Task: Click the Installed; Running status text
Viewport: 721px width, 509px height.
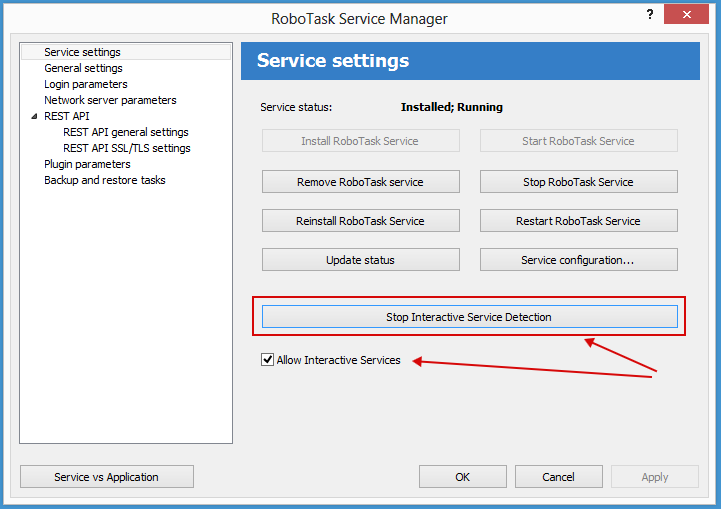Action: pos(452,107)
